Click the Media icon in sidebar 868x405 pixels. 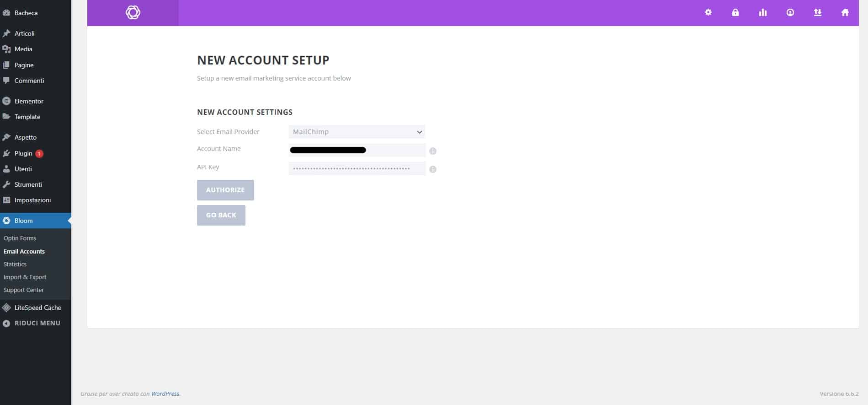[6, 49]
